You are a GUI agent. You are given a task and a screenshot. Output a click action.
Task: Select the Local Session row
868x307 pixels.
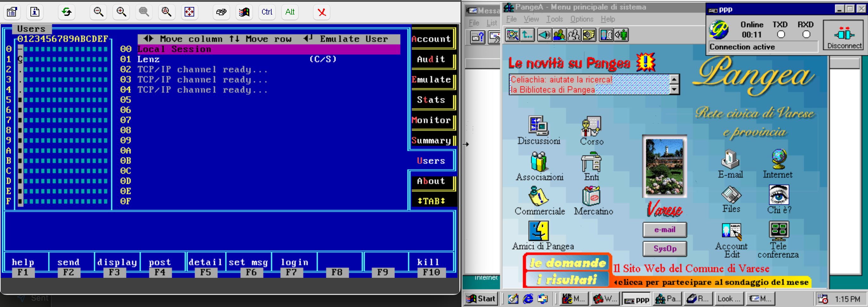pos(269,49)
